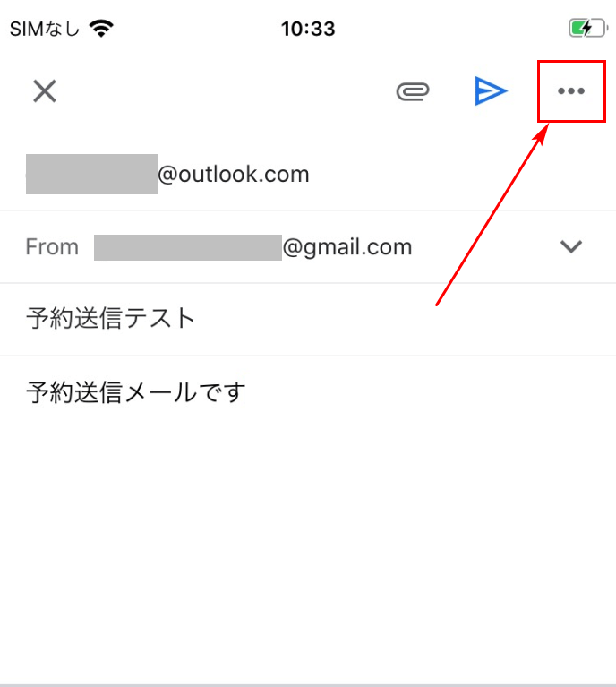Tap the grayed-out recipient name block
616x687 pixels.
pyautogui.click(x=91, y=174)
